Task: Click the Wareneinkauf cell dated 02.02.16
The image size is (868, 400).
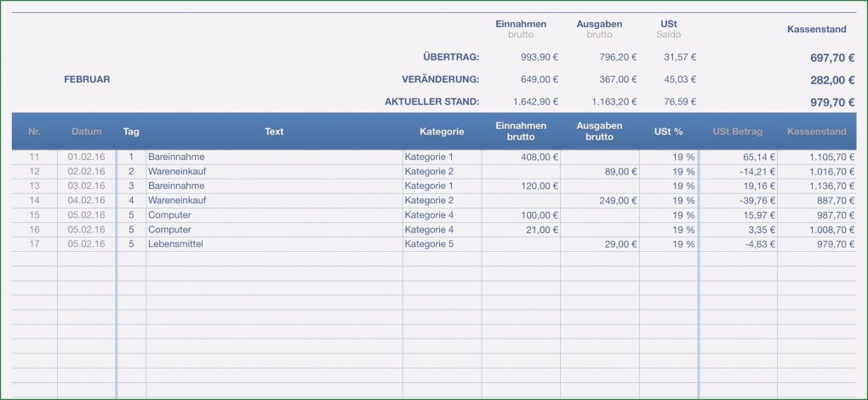Action: click(176, 172)
